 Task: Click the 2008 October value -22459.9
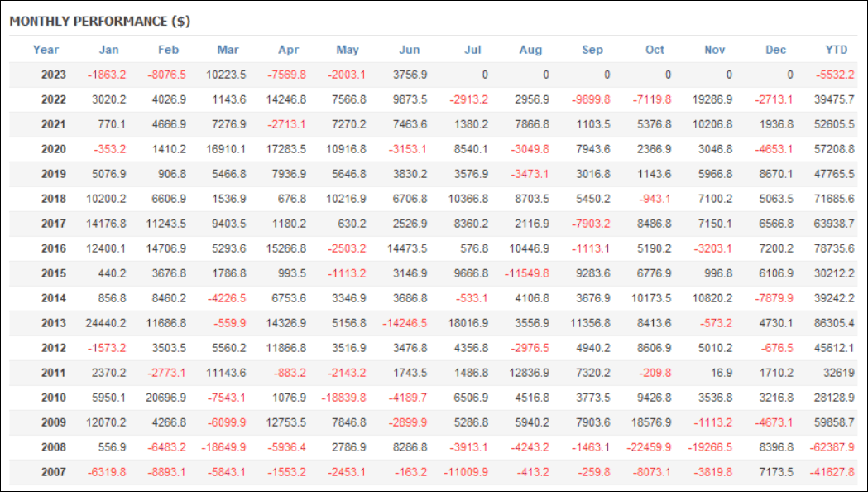coord(649,447)
